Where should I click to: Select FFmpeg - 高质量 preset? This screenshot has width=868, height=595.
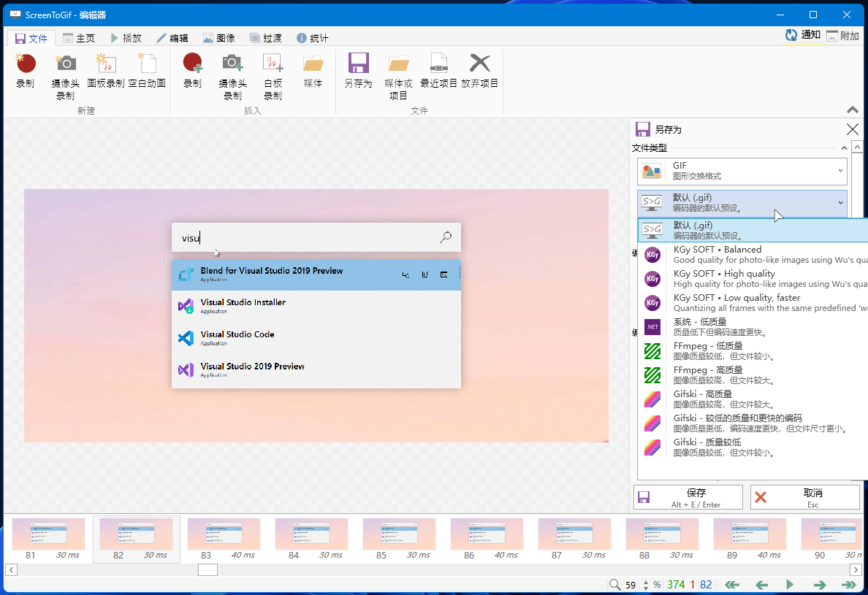[x=753, y=375]
